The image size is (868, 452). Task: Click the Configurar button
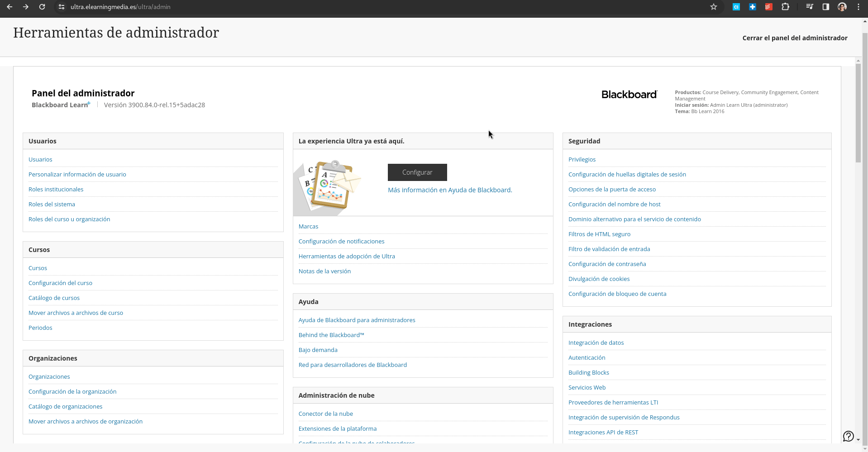[x=417, y=172]
